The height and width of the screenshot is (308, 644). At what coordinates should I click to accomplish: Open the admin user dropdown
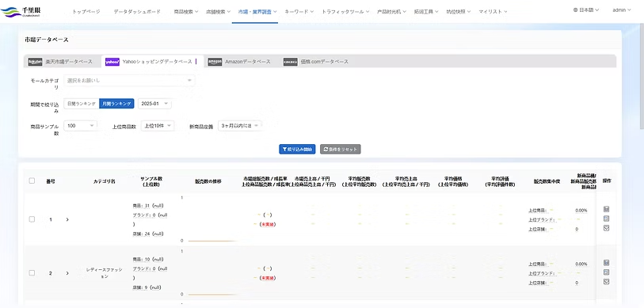621,10
